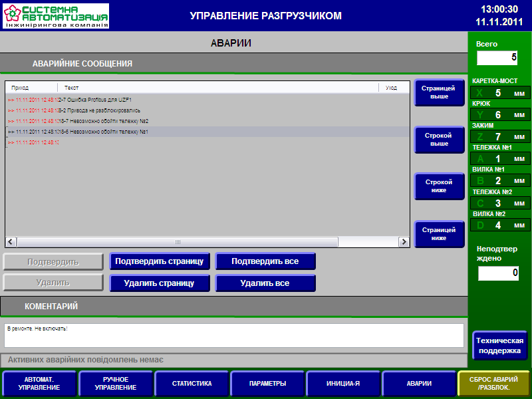
Task: Click the 'Подтвердить все' button
Action: [265, 261]
